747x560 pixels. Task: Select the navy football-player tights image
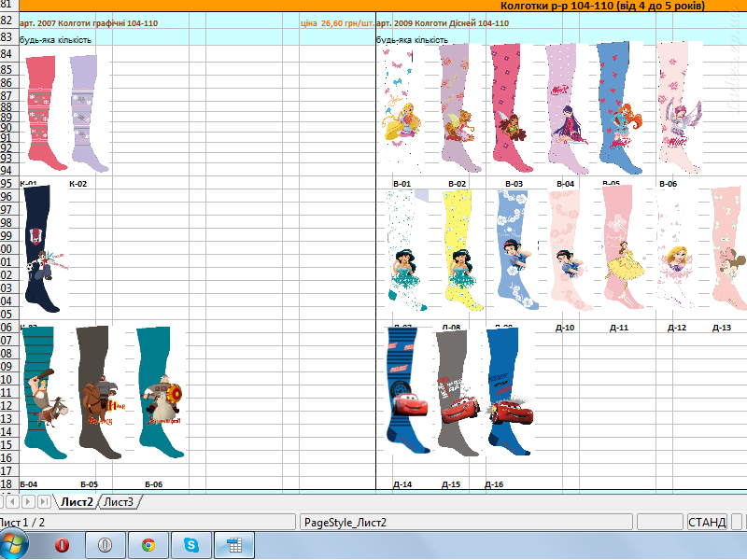(x=43, y=249)
